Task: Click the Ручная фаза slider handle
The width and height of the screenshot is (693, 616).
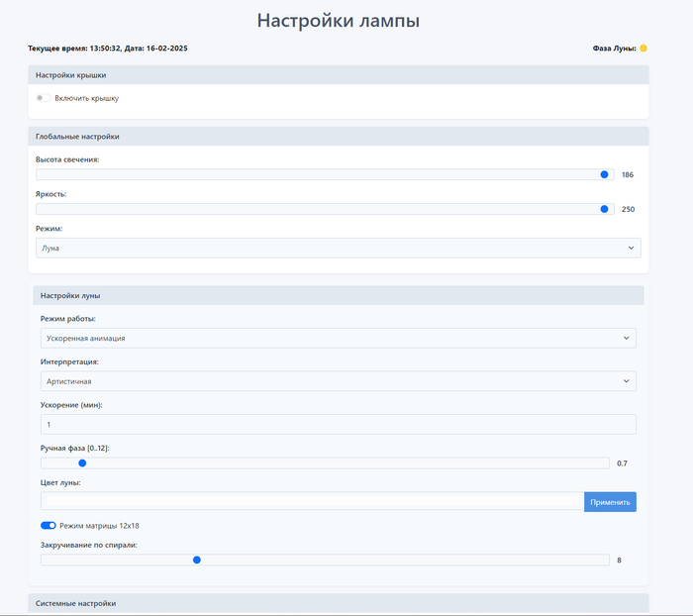Action: coord(82,462)
